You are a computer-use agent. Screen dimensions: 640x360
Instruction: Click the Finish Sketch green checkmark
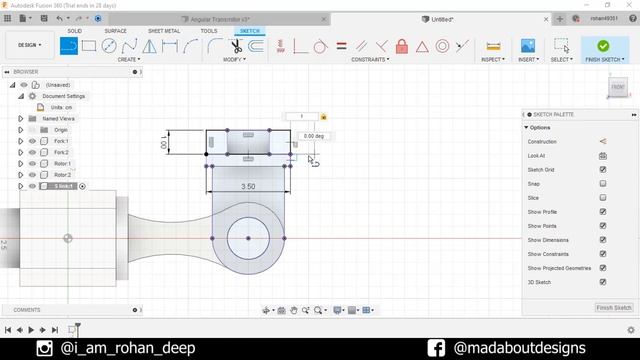(x=603, y=46)
